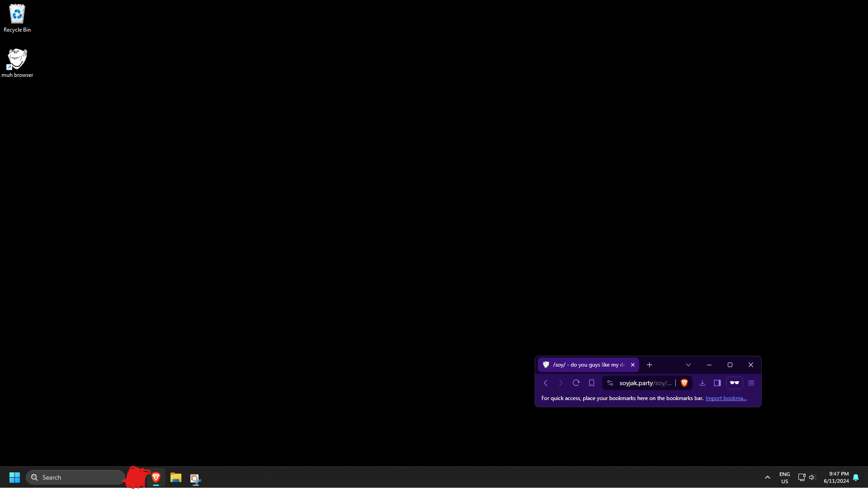
Task: Open the Downloads icon in browser toolbar
Action: (x=702, y=383)
